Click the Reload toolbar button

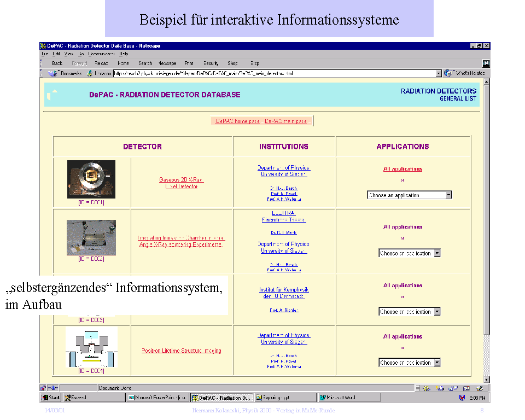point(102,63)
